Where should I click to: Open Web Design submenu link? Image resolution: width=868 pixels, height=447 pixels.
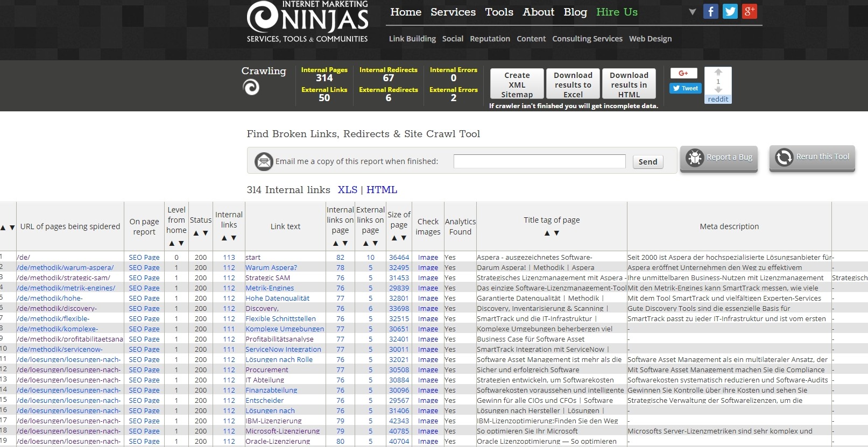point(650,39)
